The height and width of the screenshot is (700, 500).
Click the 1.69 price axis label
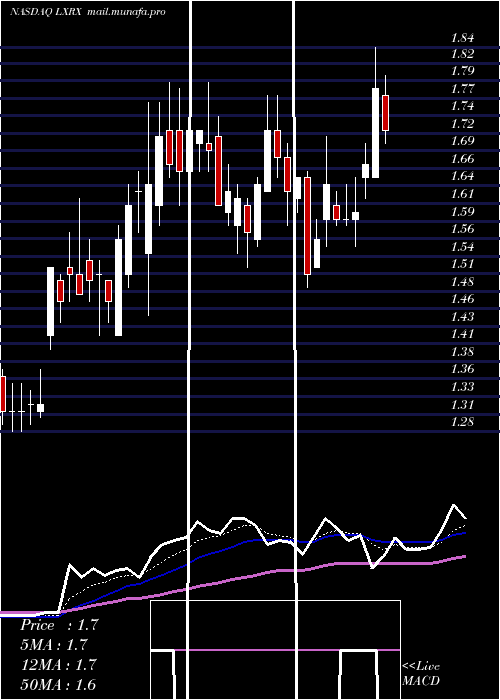462,142
